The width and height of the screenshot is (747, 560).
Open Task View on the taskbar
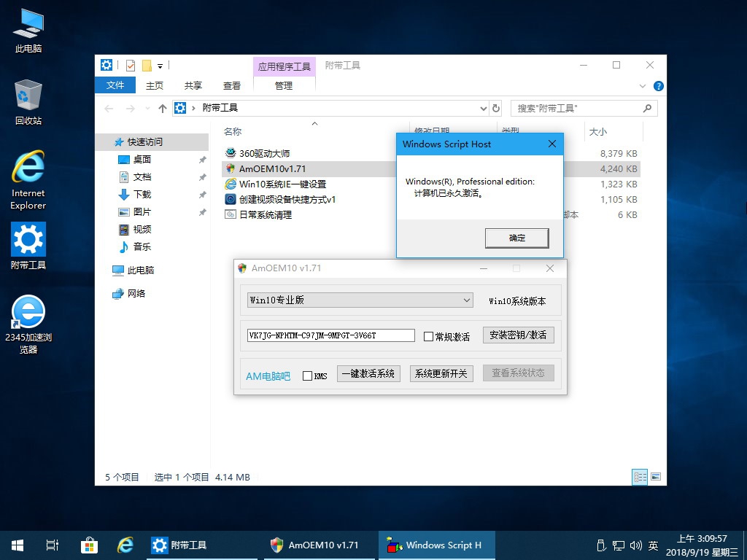(53, 545)
